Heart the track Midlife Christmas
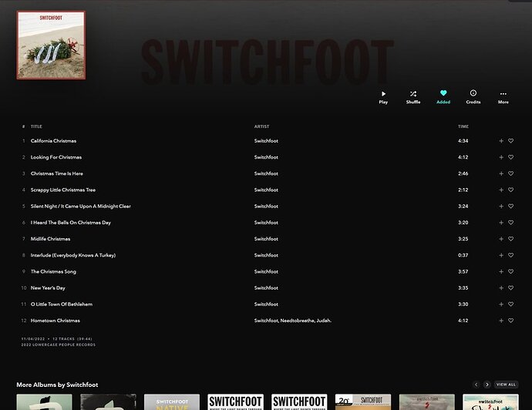532x410 pixels. [510, 239]
